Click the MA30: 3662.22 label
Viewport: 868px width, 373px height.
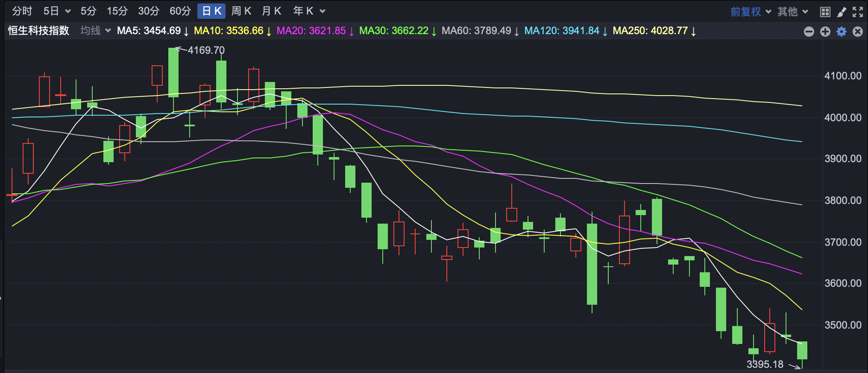(x=398, y=31)
